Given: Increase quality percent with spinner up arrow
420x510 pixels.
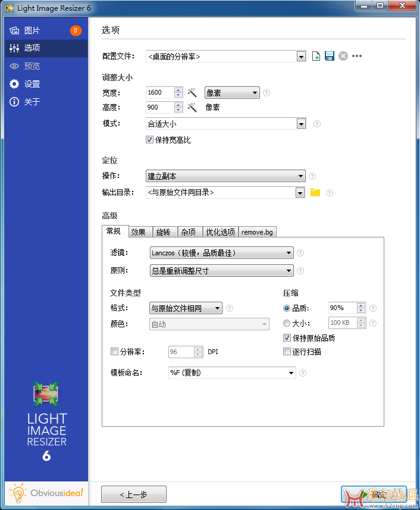Looking at the screenshot, I should [361, 305].
